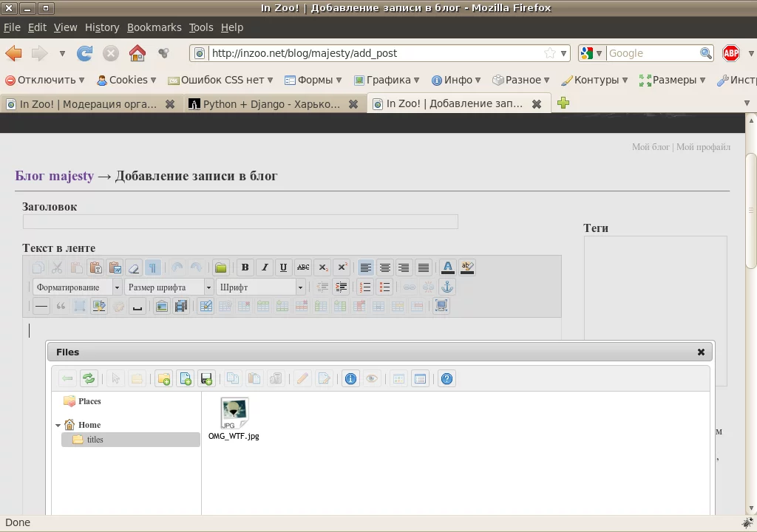
Task: Toggle strikethrough (ABC) formatting
Action: click(x=303, y=267)
